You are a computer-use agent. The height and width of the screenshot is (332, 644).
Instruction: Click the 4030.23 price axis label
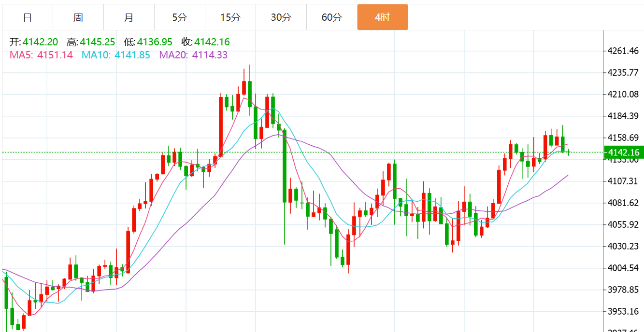point(623,246)
